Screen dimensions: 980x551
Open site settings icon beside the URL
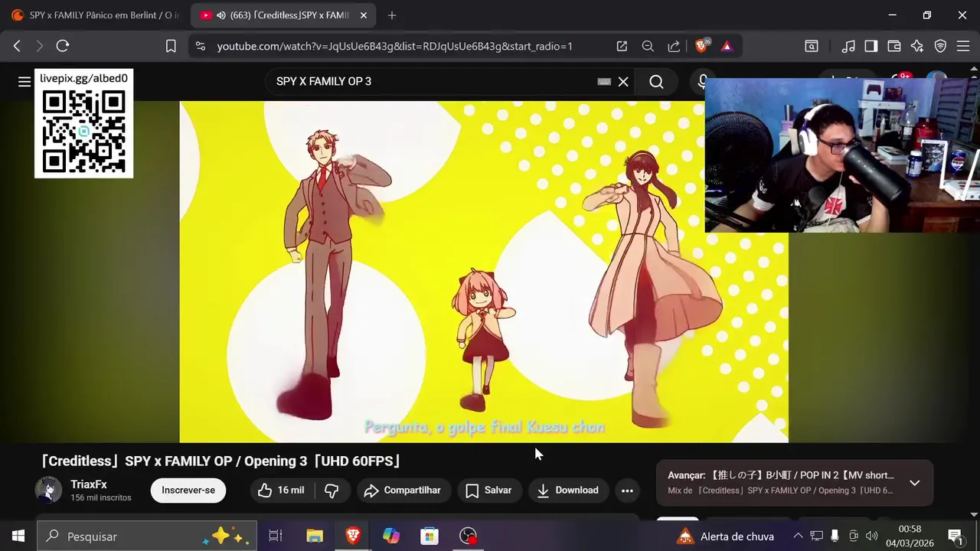pos(201,46)
